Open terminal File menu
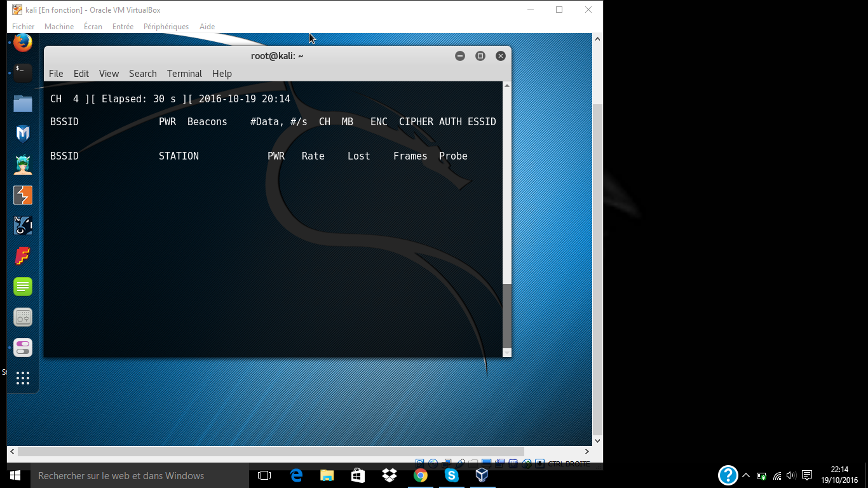Viewport: 868px width, 488px height. 56,74
